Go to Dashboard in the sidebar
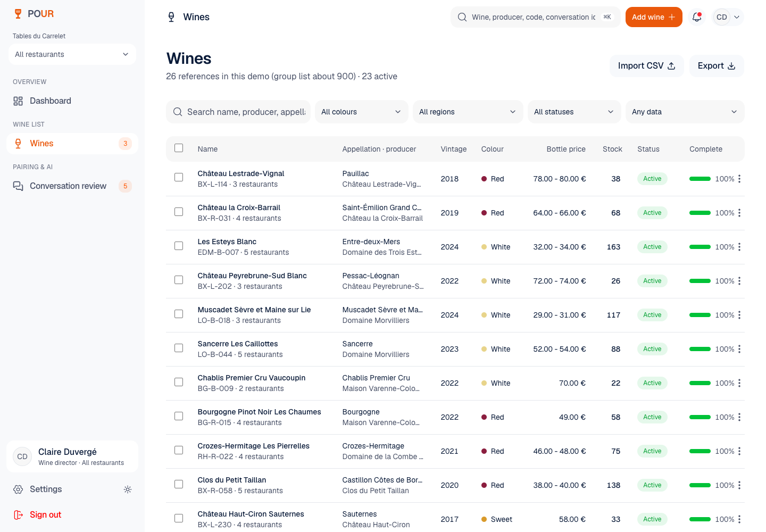 (72, 101)
